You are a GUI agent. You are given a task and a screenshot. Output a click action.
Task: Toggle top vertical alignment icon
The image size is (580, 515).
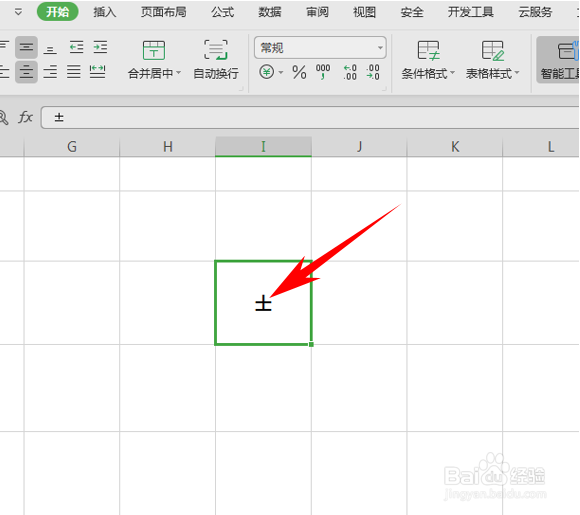pyautogui.click(x=4, y=47)
